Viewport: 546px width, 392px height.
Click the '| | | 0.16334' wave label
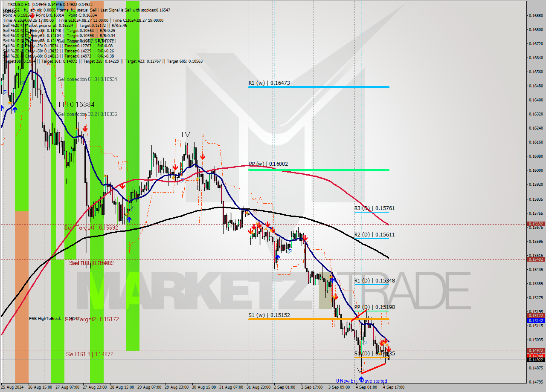click(x=77, y=104)
